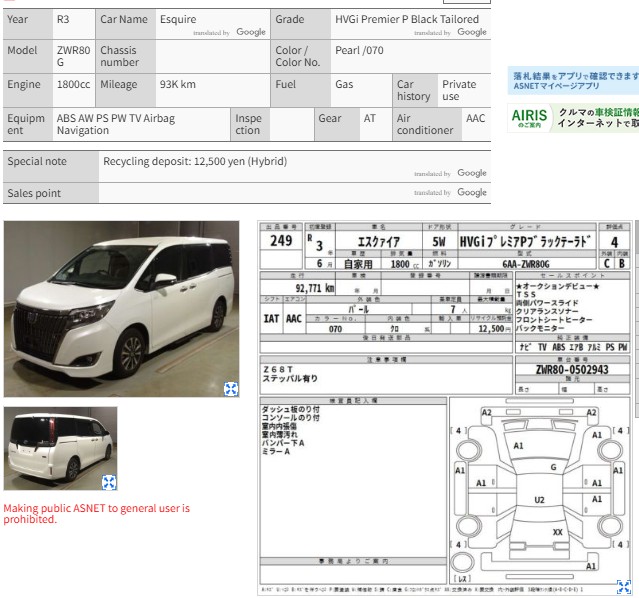Image resolution: width=639 pixels, height=598 pixels.
Task: Click the red ASNET prohibition notice text
Action: click(97, 514)
